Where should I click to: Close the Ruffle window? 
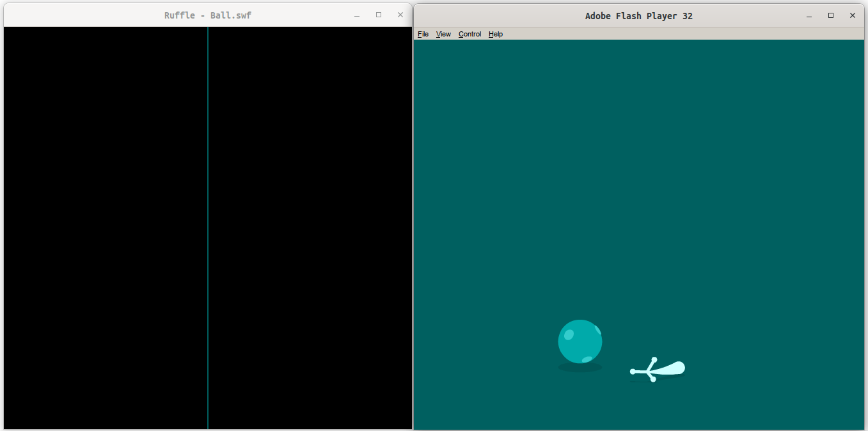[400, 14]
